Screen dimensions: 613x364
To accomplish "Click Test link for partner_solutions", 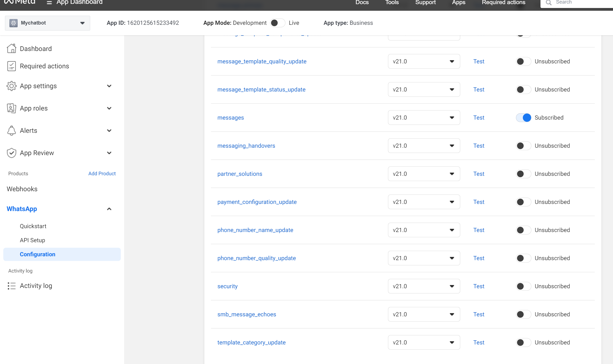I will point(479,174).
